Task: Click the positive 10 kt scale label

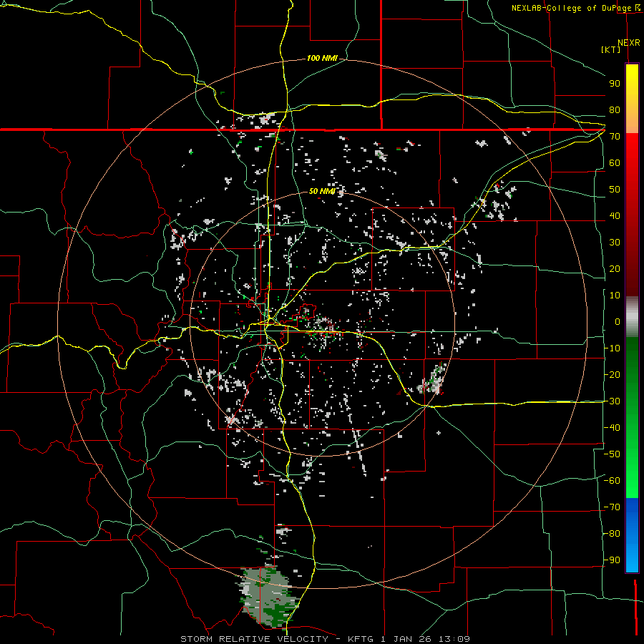Action: (x=615, y=296)
